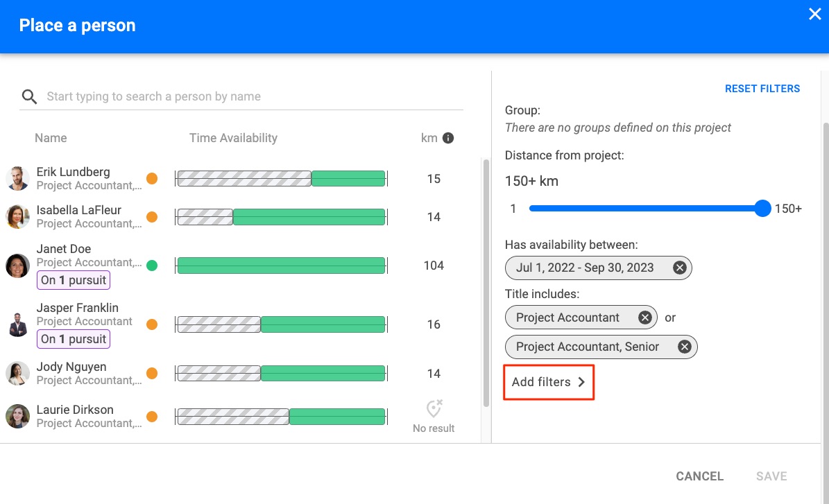Remove the Project Accountant title filter

tap(644, 318)
